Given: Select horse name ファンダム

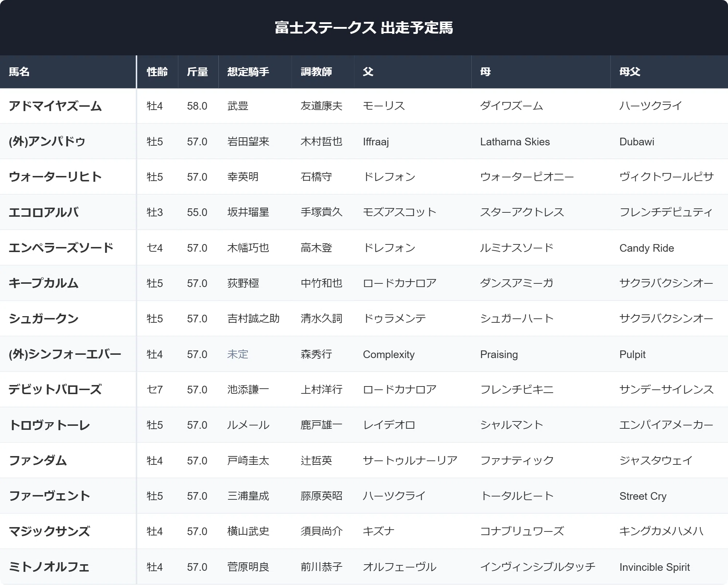Looking at the screenshot, I should (38, 460).
